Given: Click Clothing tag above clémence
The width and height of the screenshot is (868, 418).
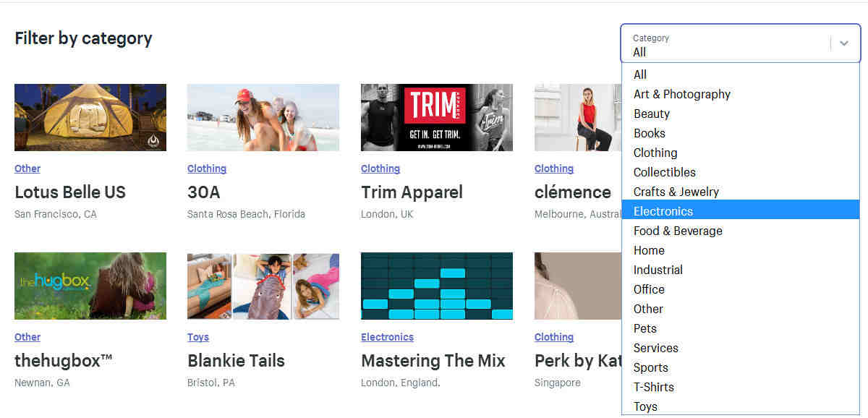Looking at the screenshot, I should [x=554, y=169].
